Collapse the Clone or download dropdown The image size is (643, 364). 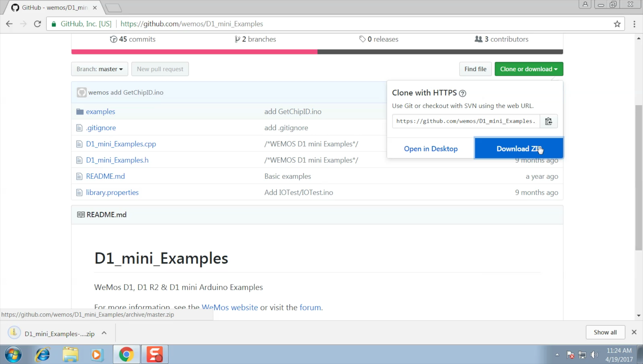[528, 69]
